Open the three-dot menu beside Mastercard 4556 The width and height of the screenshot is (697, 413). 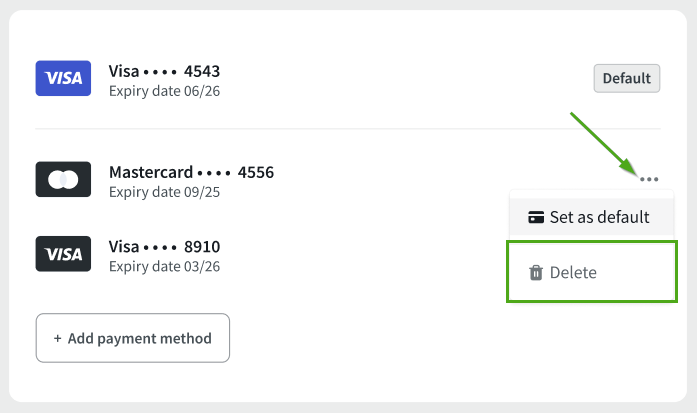tap(649, 179)
